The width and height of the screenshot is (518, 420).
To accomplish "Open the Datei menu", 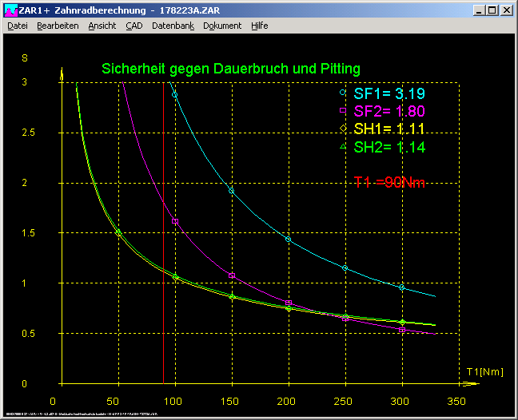I will tap(18, 26).
